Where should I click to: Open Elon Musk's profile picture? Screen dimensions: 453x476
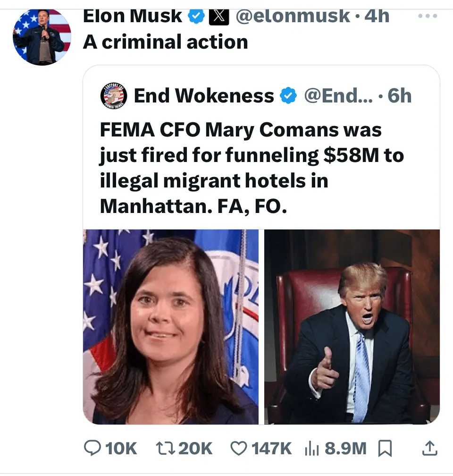pos(42,36)
